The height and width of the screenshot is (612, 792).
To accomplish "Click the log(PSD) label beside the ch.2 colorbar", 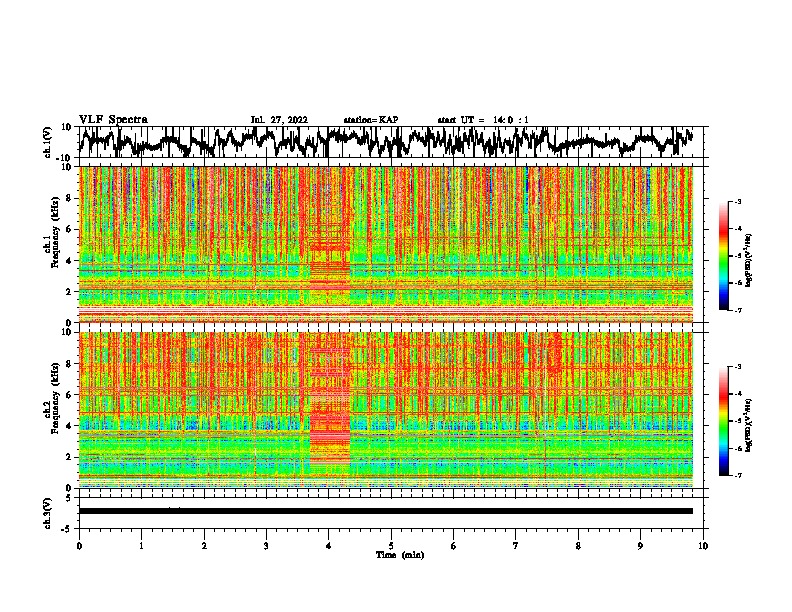I will [749, 424].
